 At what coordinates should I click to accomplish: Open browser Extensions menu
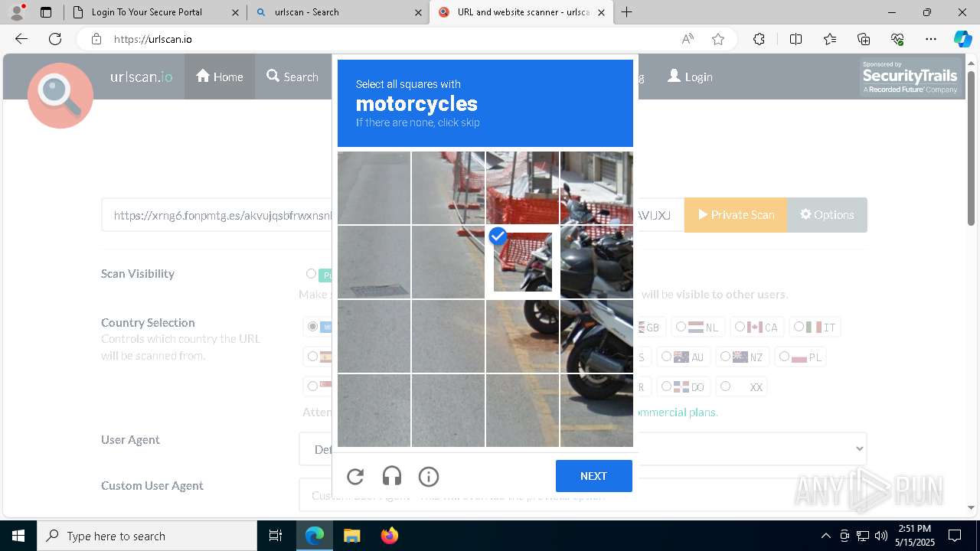(759, 39)
